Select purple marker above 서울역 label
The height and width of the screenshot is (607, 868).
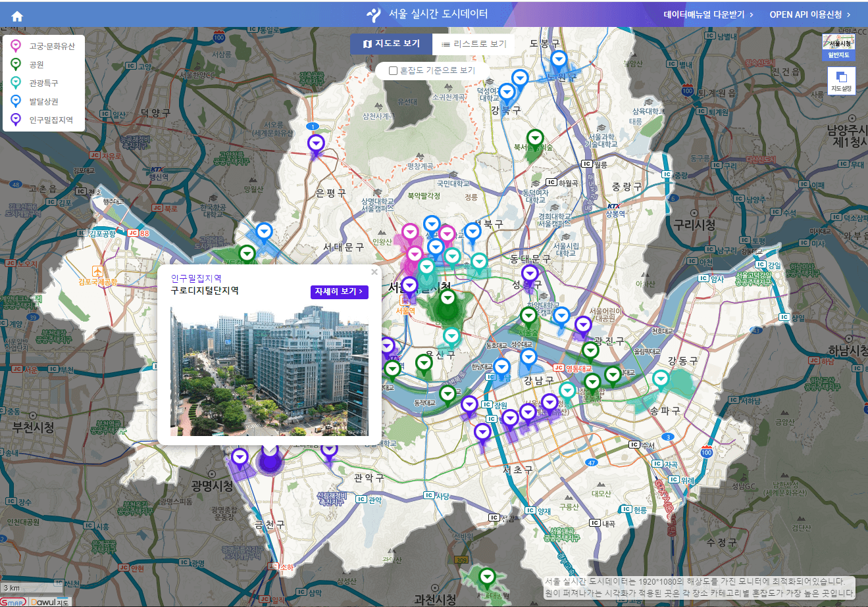coord(410,287)
